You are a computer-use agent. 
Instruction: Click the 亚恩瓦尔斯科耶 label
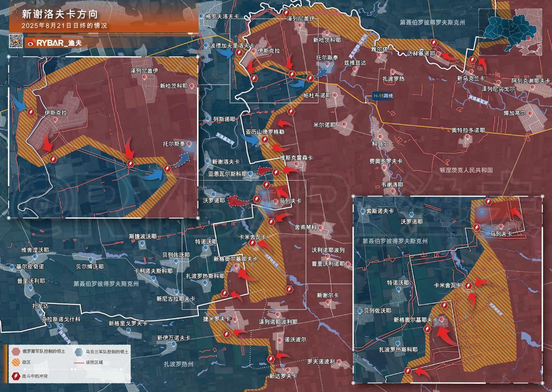point(227,174)
